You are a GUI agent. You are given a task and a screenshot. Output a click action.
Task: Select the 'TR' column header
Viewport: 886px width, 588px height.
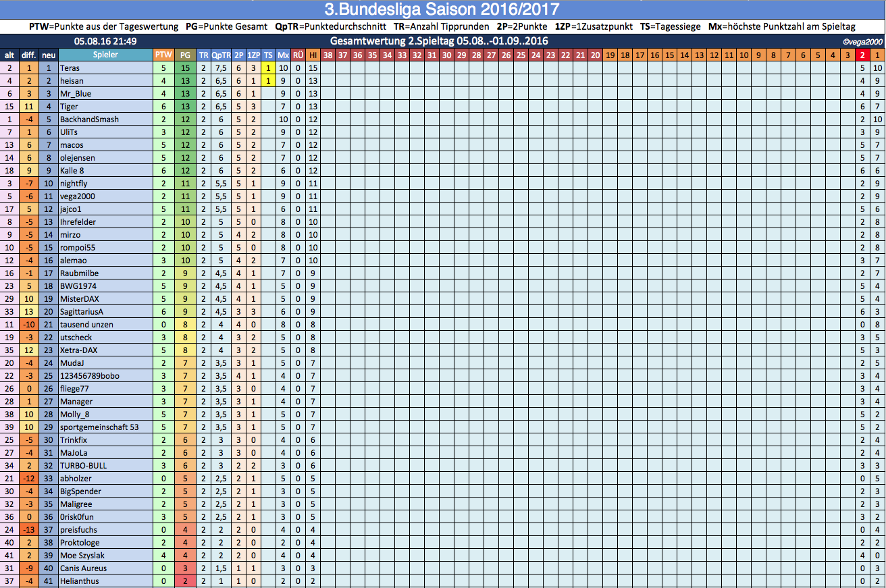coord(203,55)
